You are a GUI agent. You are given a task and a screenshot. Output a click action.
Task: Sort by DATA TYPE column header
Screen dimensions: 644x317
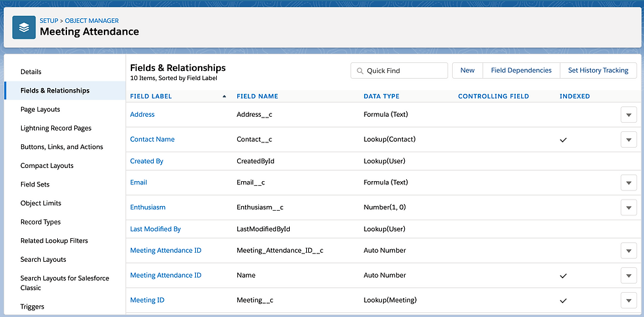pyautogui.click(x=382, y=96)
